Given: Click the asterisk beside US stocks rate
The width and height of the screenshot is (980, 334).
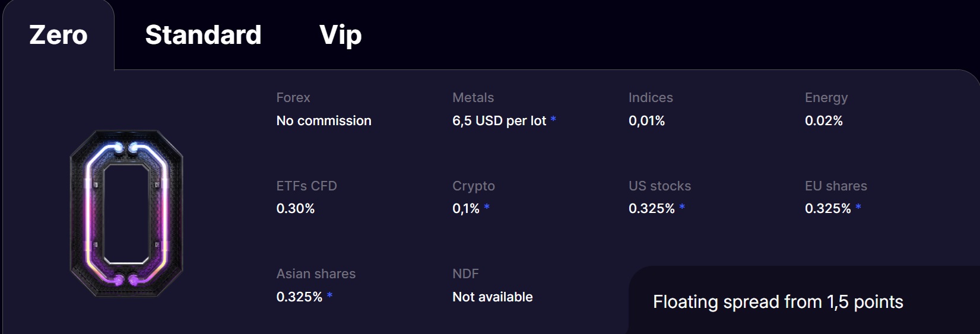Looking at the screenshot, I should click(682, 208).
